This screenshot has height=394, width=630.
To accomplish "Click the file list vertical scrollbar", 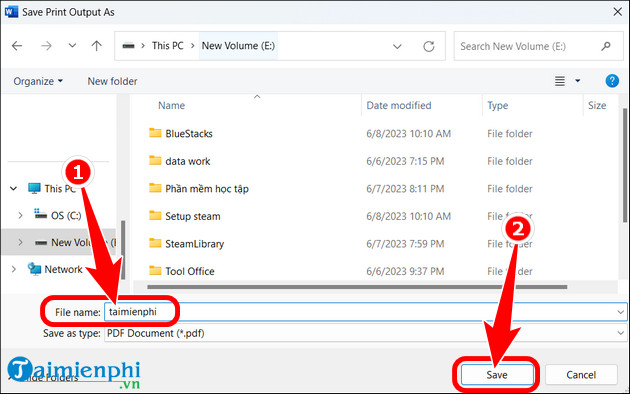I will point(625,165).
